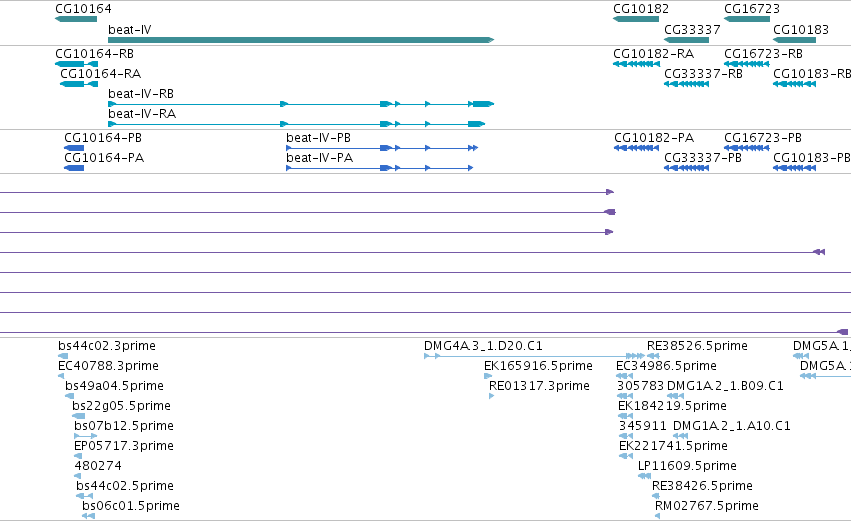Image resolution: width=851 pixels, height=521 pixels.
Task: Click transcript CG10164-RB
Action: tap(77, 64)
